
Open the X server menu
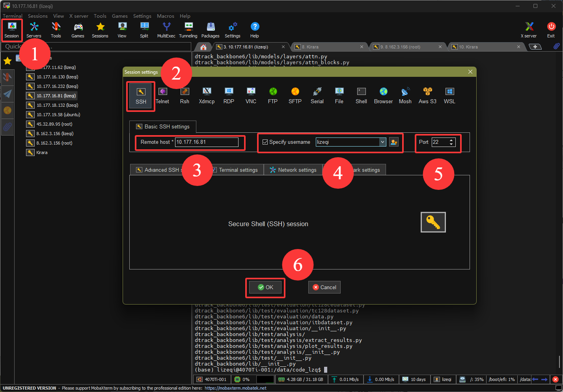(79, 16)
